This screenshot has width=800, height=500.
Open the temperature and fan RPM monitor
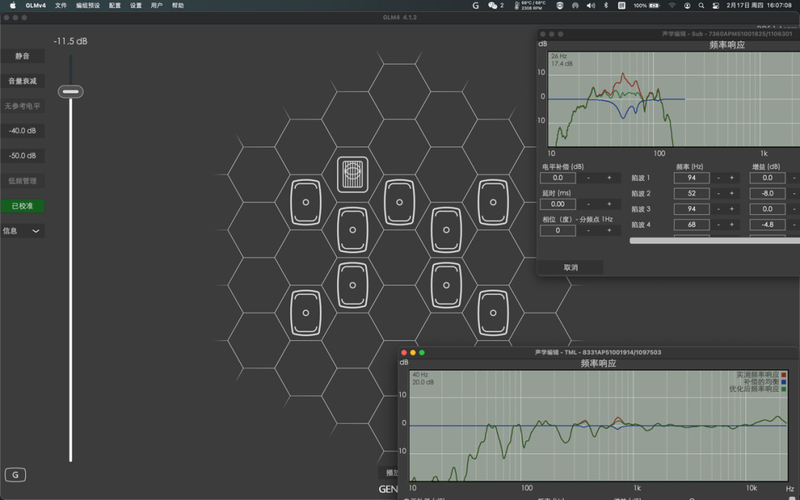[530, 5]
